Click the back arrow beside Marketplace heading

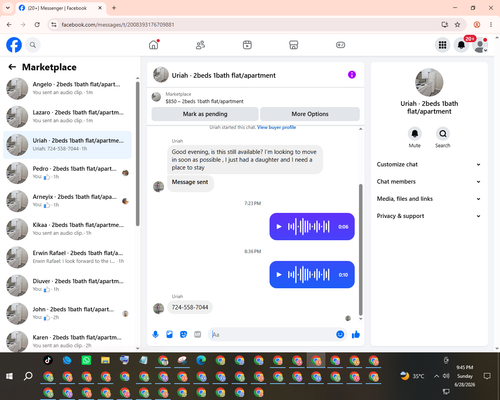pos(12,67)
